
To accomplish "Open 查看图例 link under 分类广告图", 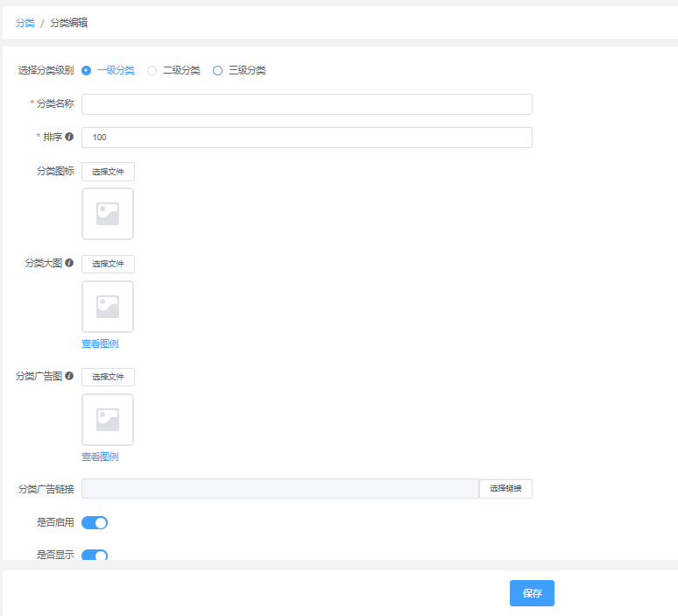I will pos(100,457).
